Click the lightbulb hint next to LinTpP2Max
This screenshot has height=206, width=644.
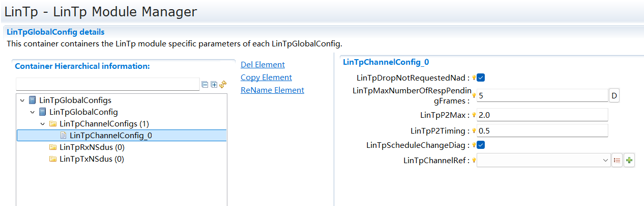pos(474,115)
